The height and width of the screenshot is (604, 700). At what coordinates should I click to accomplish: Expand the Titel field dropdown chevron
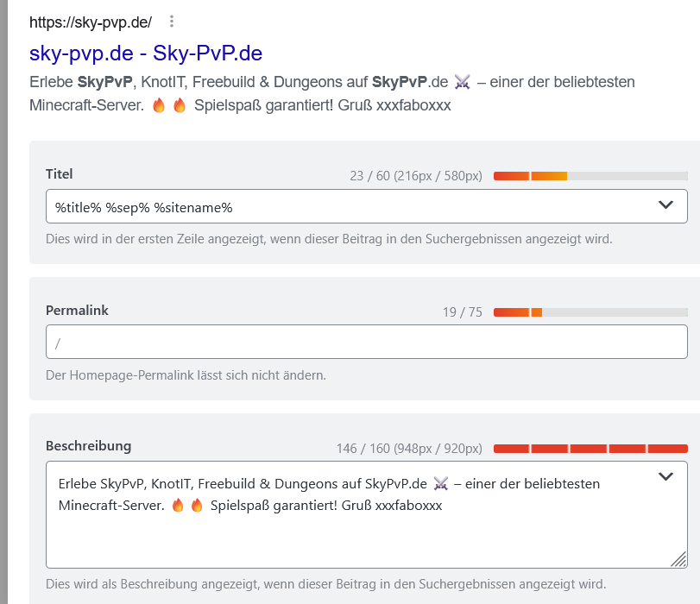point(665,205)
